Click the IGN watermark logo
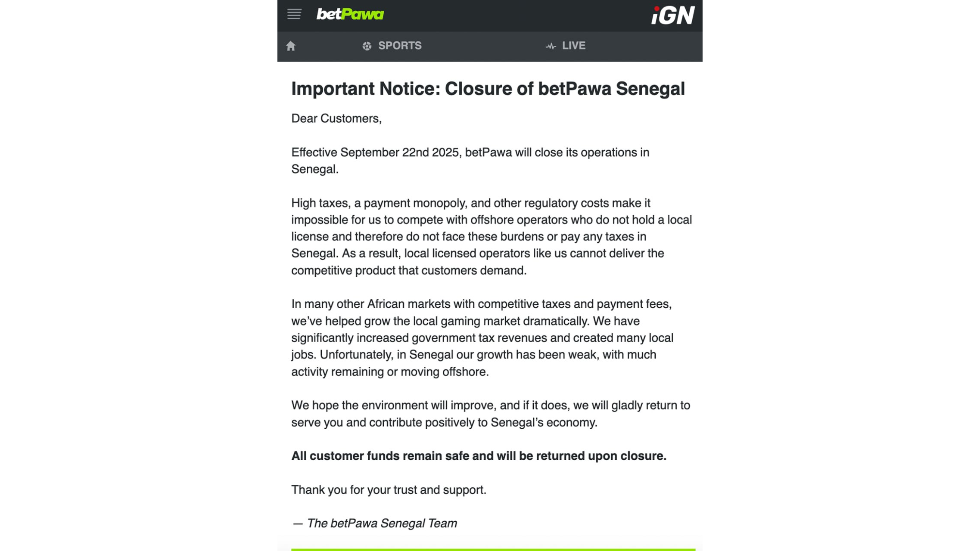 tap(672, 15)
